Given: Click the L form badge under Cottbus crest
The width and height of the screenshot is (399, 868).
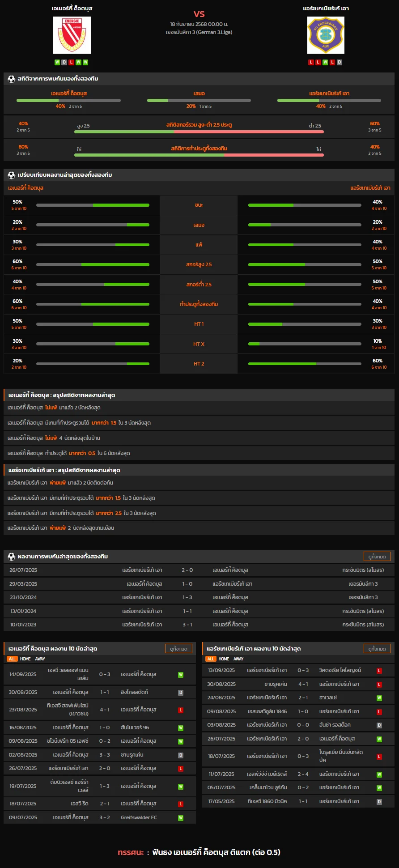Looking at the screenshot, I should click(71, 62).
